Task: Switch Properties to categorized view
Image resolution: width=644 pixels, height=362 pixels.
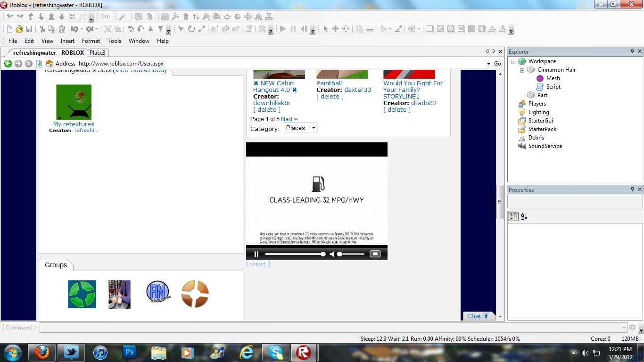Action: tap(513, 216)
